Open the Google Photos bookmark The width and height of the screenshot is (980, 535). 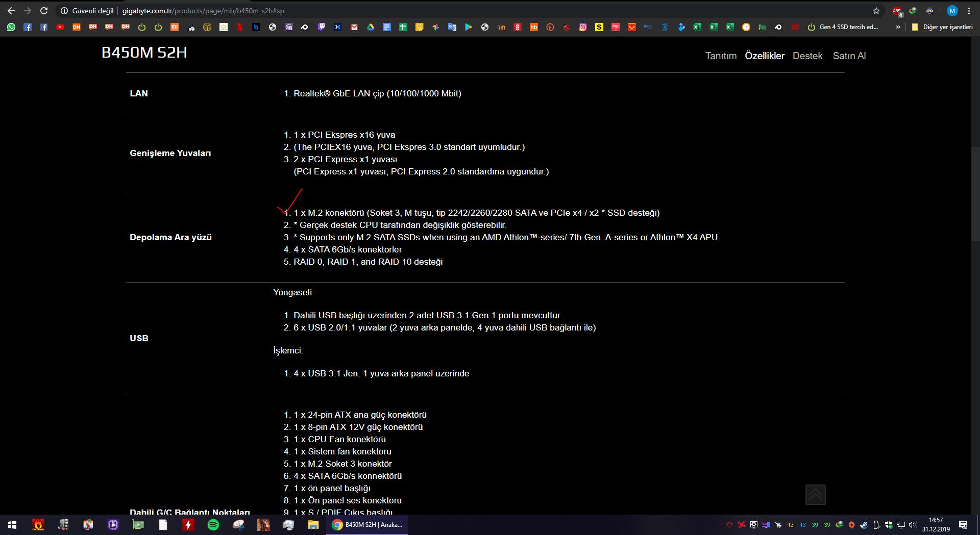[436, 27]
